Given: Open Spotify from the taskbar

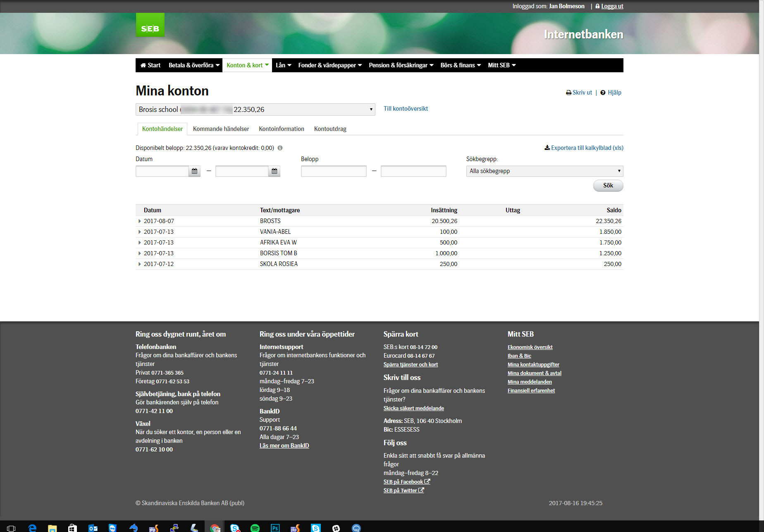Looking at the screenshot, I should 255,528.
